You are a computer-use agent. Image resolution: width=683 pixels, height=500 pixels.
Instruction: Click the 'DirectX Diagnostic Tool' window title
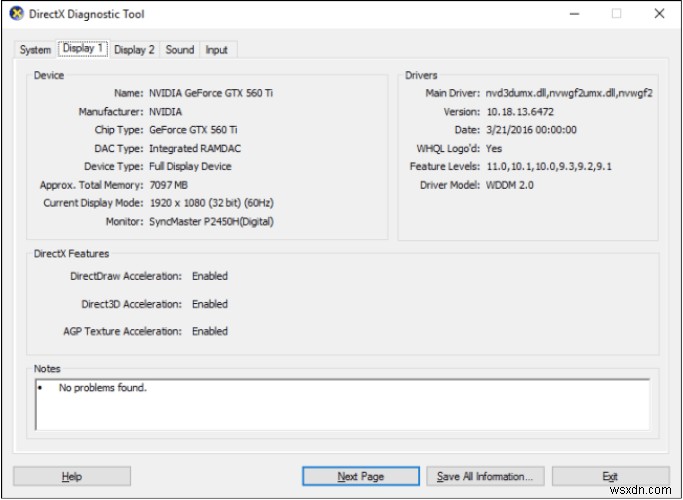86,14
